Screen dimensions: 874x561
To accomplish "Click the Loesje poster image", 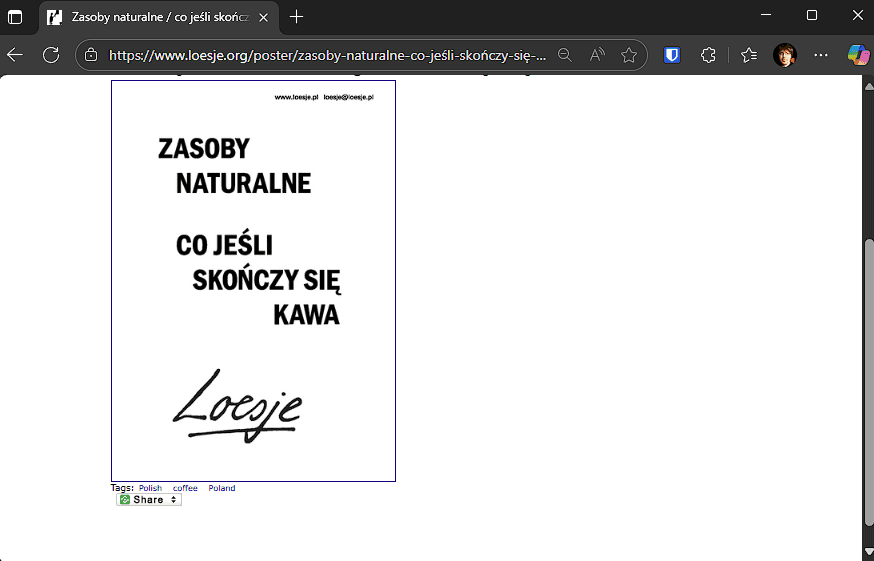I will pos(253,280).
